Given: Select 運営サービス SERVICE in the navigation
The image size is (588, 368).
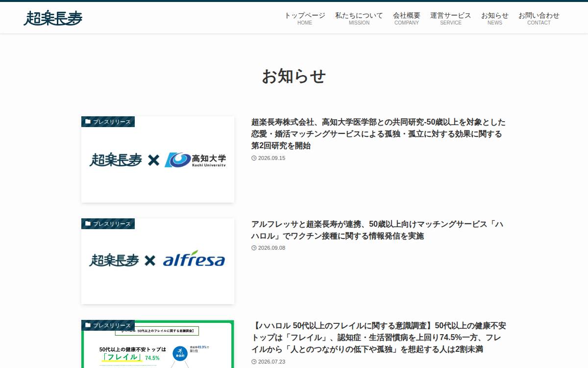Looking at the screenshot, I should point(451,19).
